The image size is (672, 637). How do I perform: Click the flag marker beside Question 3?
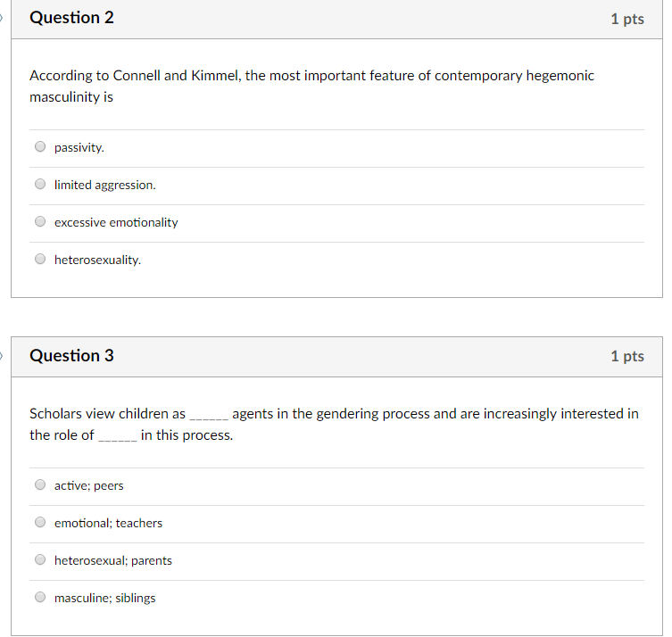point(2,356)
